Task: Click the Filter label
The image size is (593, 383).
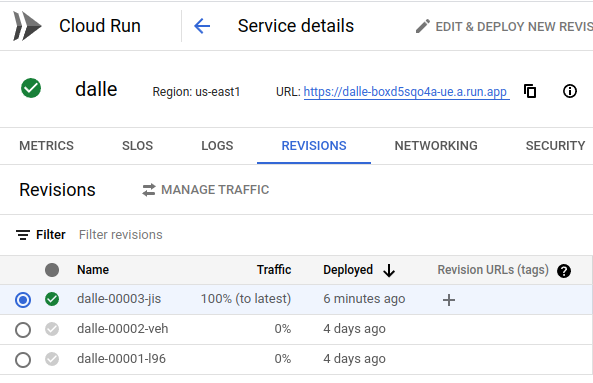Action: tap(51, 235)
